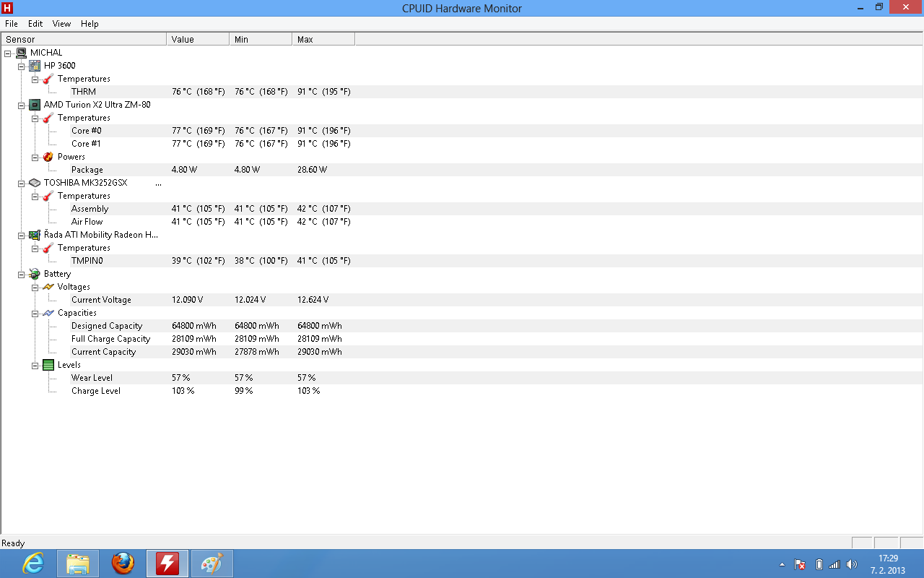Image resolution: width=924 pixels, height=578 pixels.
Task: Collapse the ATI Mobility Radeon node
Action: 22,235
